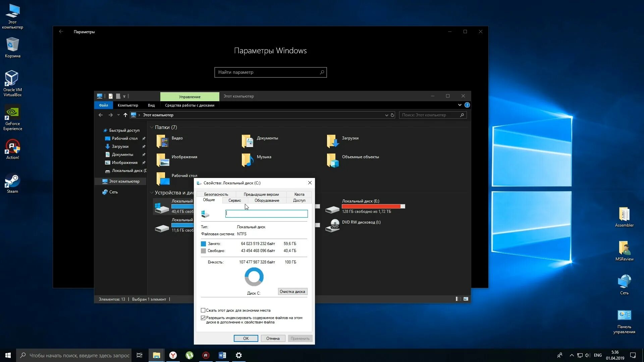Open Yandex Browser from taskbar
The width and height of the screenshot is (644, 362).
point(173,355)
